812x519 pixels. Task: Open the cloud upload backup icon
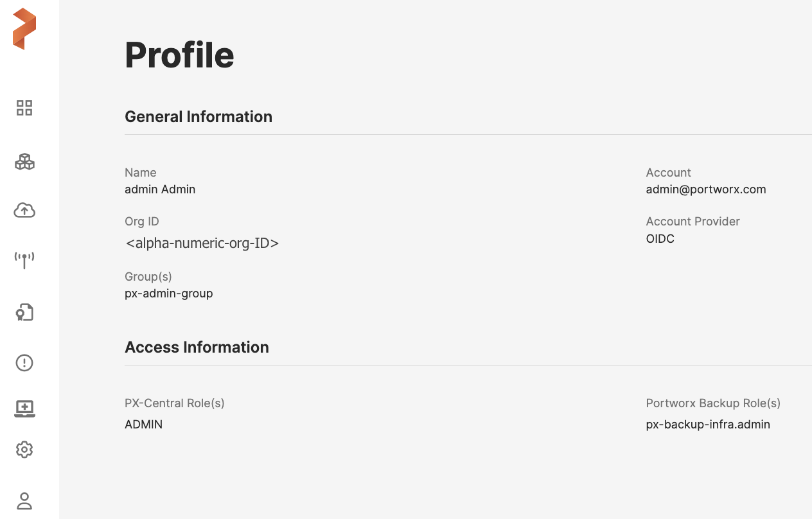point(24,210)
